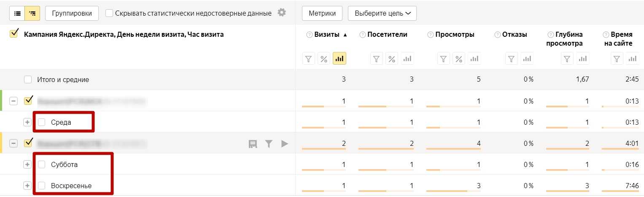The height and width of the screenshot is (197, 644).
Task: Check the Среда row checkbox
Action: (41, 122)
